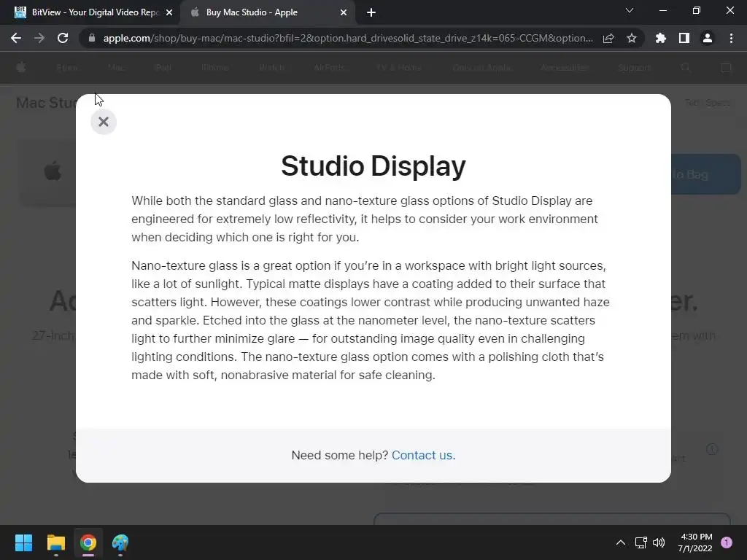Open network status tray icon

(x=640, y=542)
